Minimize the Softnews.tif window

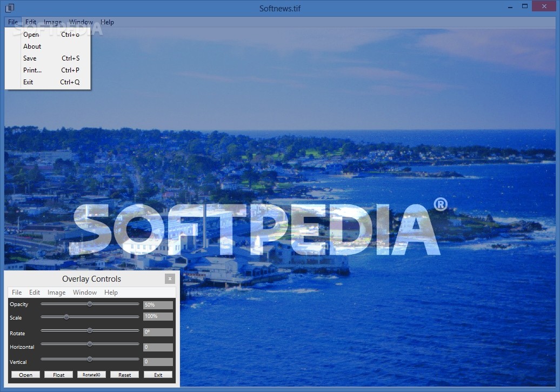[510, 6]
